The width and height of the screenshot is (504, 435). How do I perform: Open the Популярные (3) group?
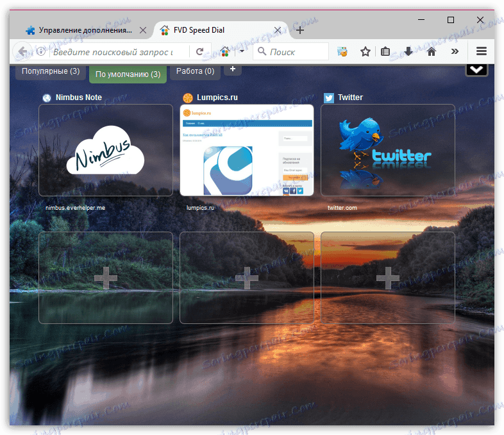51,71
